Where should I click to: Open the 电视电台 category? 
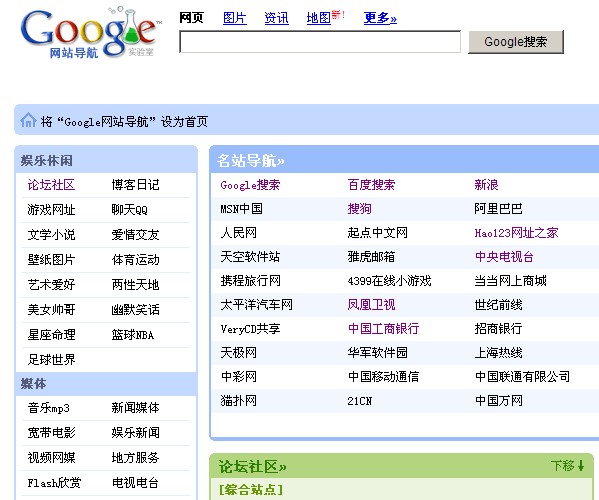point(135,483)
